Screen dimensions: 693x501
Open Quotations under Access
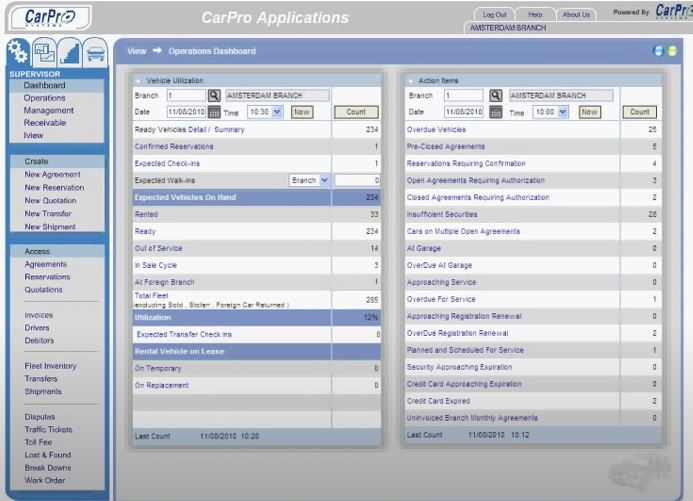click(43, 289)
